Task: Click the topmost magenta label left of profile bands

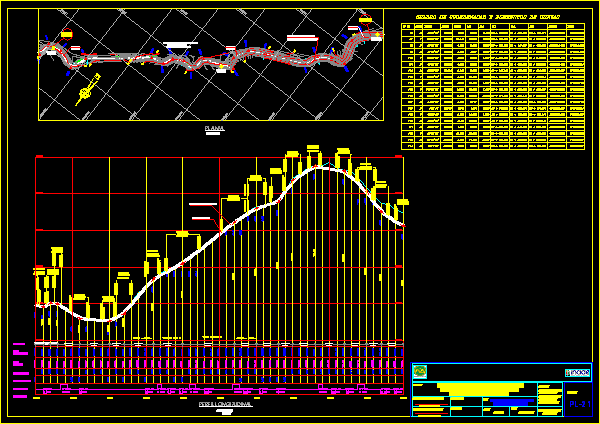Action: [x=18, y=345]
